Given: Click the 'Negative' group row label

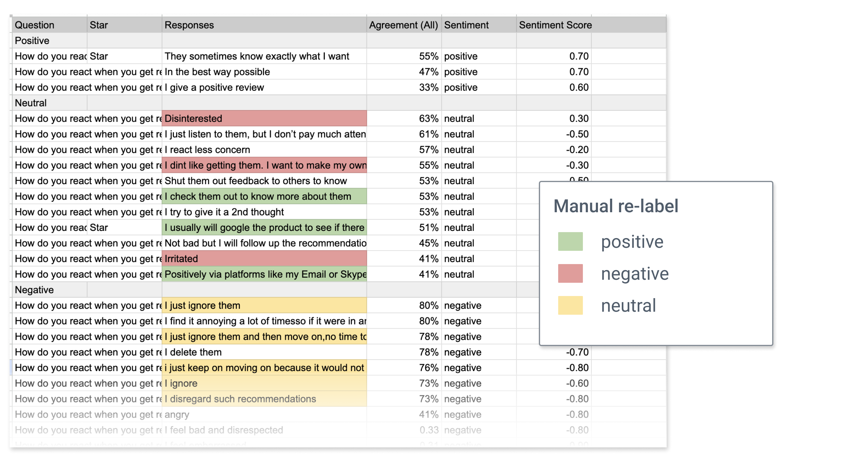Looking at the screenshot, I should 49,290.
